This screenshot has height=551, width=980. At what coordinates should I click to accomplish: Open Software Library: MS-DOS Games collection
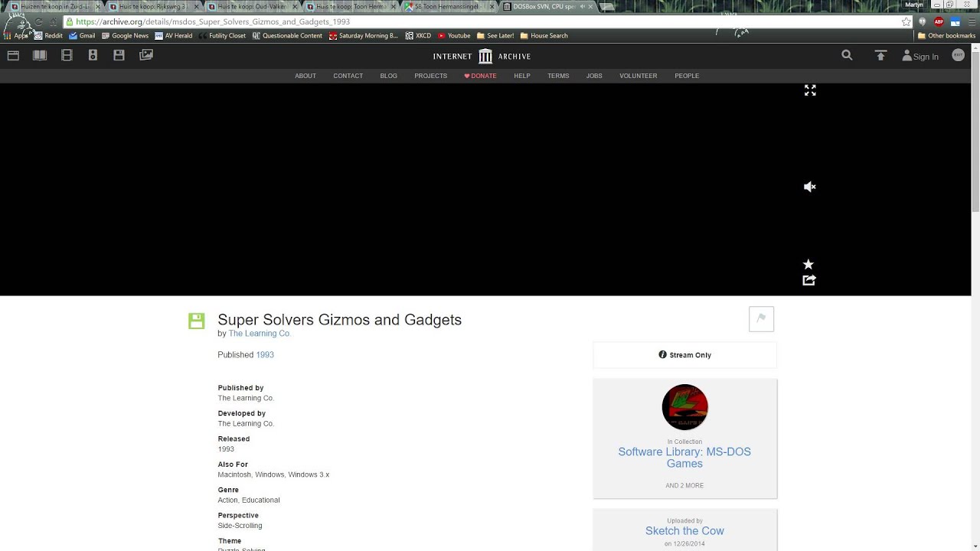point(684,458)
